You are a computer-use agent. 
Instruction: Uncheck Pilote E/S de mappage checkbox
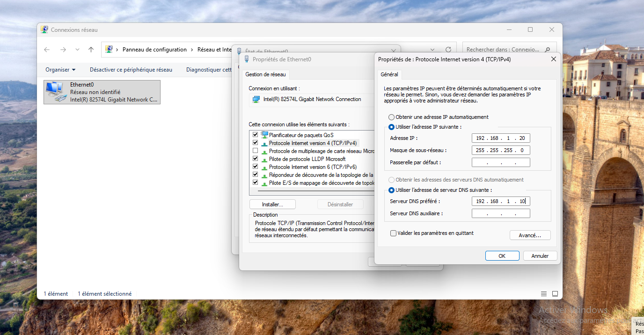click(255, 182)
